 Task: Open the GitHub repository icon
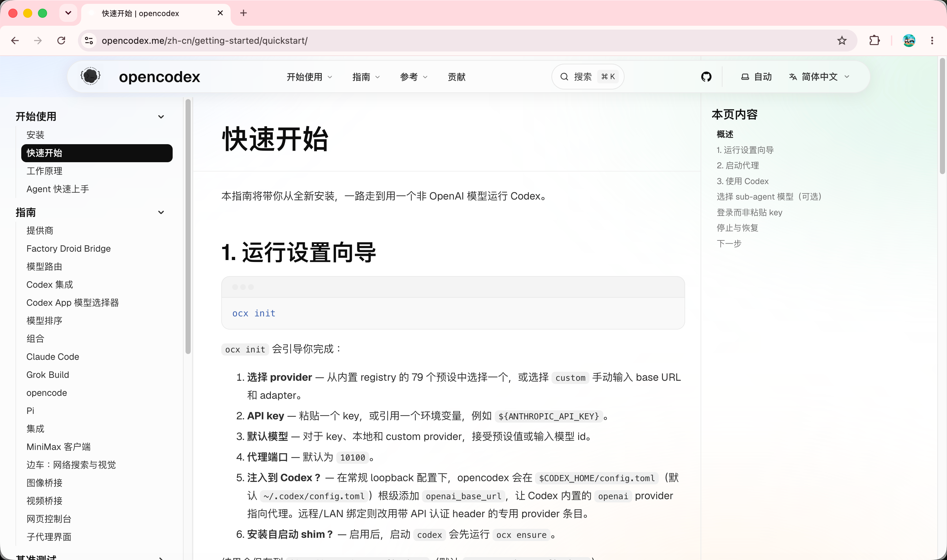[x=706, y=77]
